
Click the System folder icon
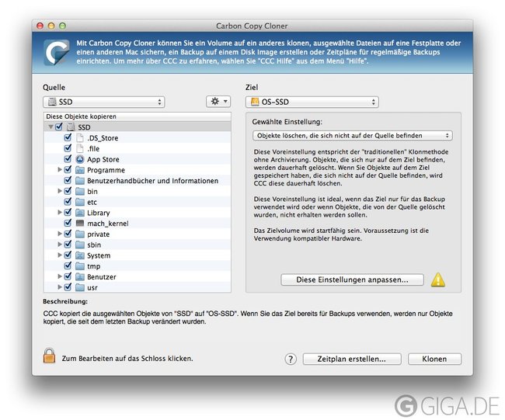[x=80, y=255]
